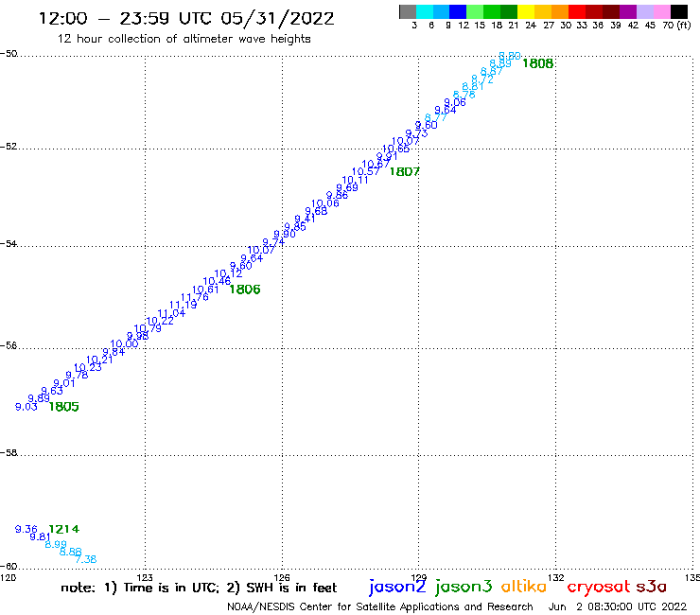Viewport: 700px width, 615px height.
Task: Click the NOAA/NESDIS Center credit line
Action: coord(380,607)
